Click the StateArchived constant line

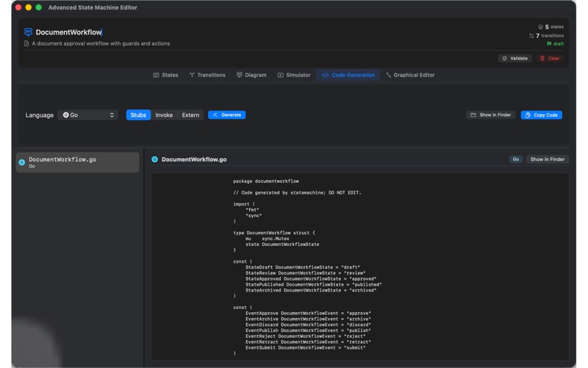click(311, 290)
